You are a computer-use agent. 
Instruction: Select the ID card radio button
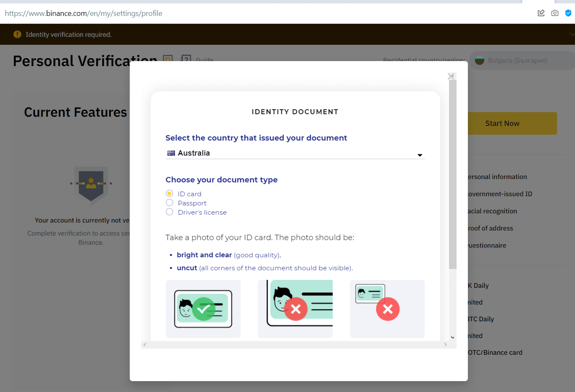[x=169, y=193]
